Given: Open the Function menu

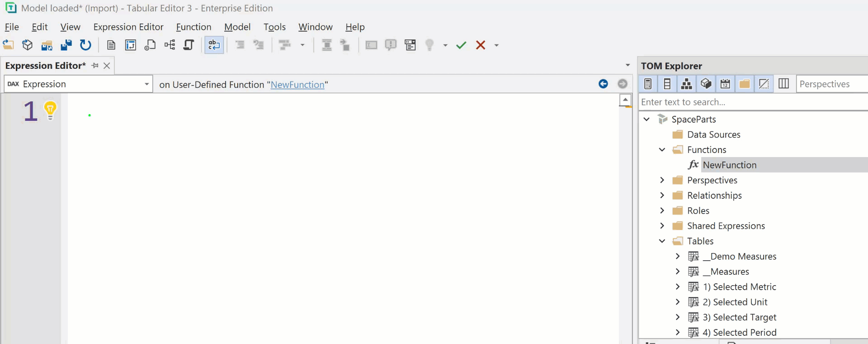Looking at the screenshot, I should click(193, 27).
